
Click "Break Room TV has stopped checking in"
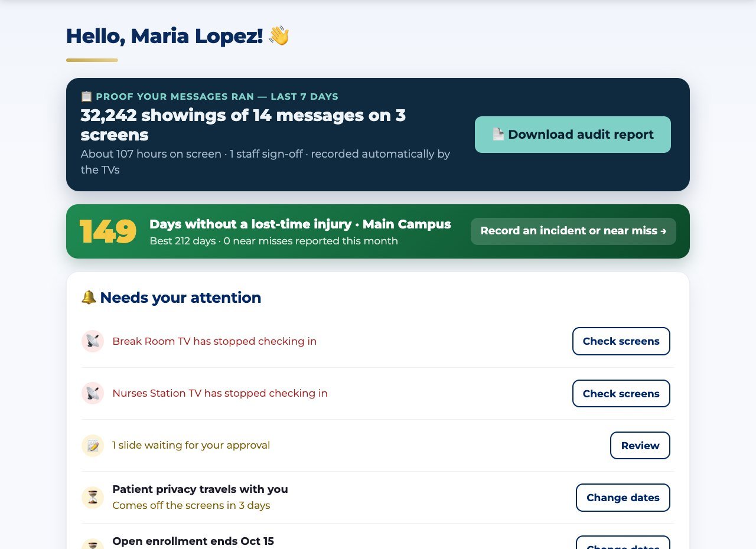click(214, 341)
